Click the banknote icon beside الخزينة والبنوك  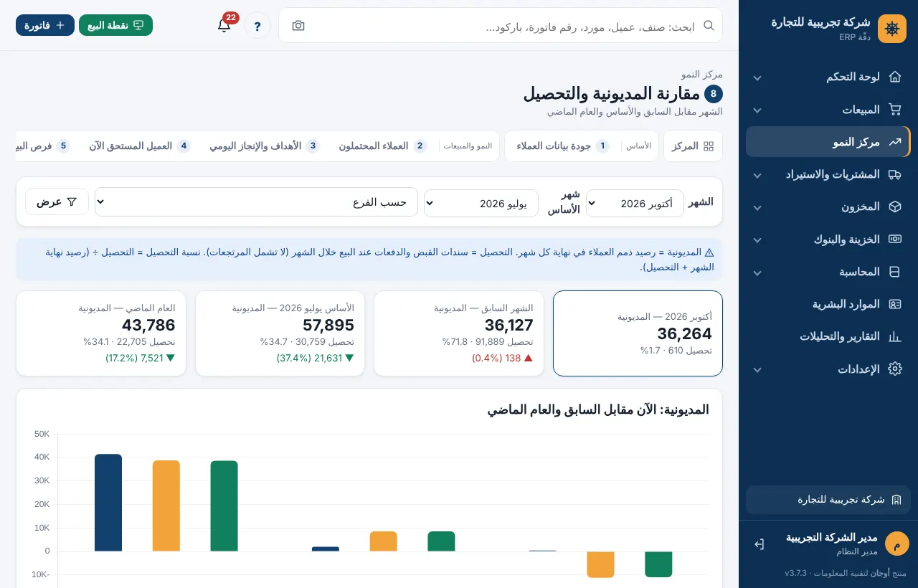[x=894, y=240]
